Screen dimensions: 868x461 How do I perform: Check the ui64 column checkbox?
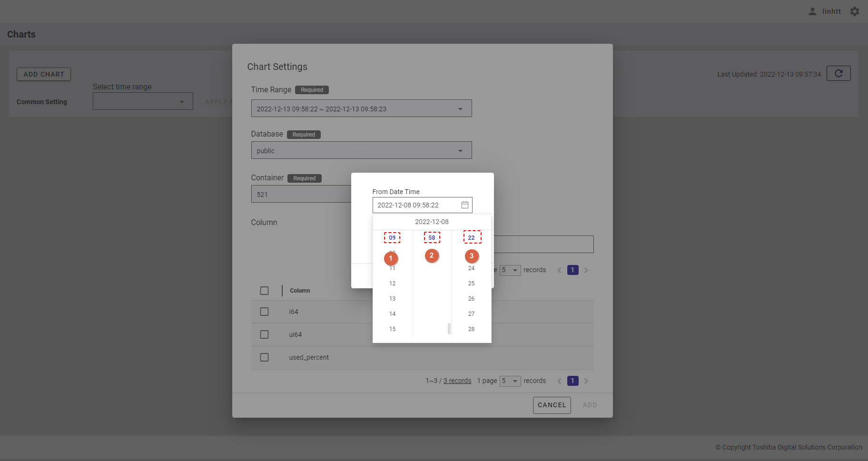[265, 334]
